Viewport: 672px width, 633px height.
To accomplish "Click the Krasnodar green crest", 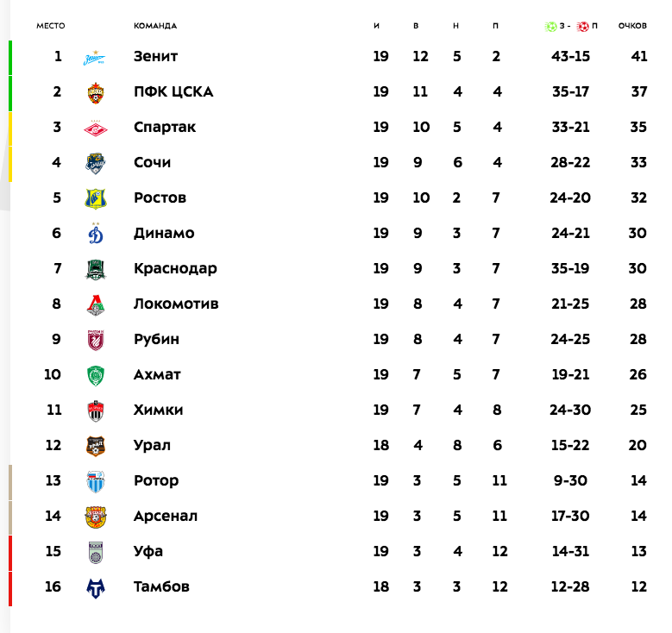I will [x=96, y=269].
